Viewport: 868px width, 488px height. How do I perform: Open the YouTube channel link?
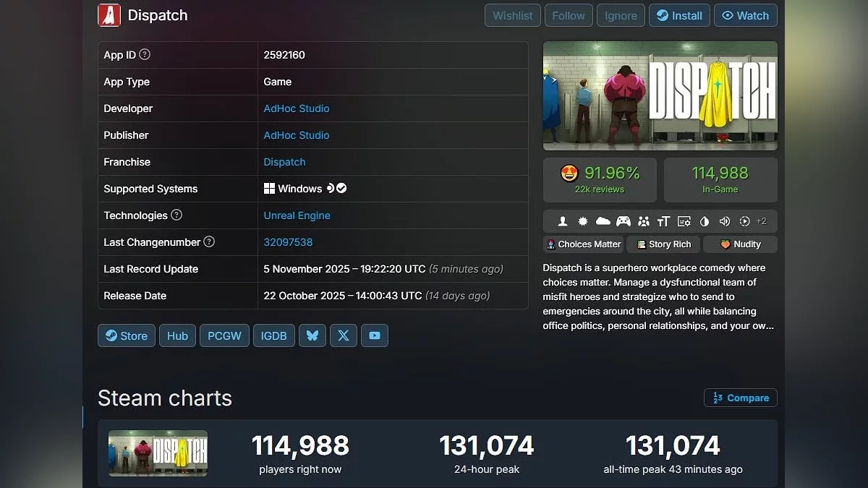(x=375, y=335)
